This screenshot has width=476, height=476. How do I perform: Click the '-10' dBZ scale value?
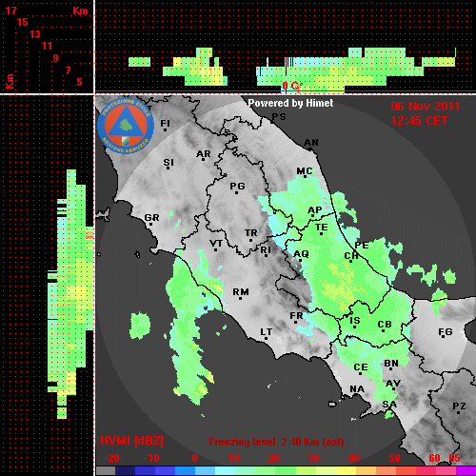point(151,458)
